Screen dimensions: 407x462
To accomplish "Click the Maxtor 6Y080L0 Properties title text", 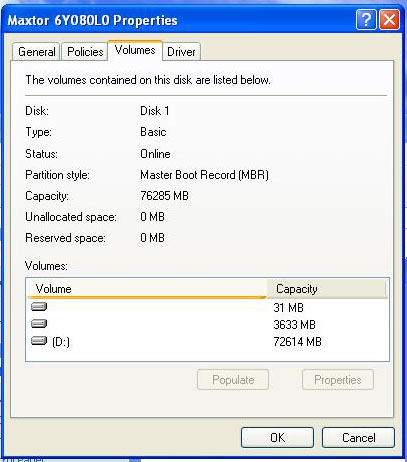I will [x=92, y=21].
